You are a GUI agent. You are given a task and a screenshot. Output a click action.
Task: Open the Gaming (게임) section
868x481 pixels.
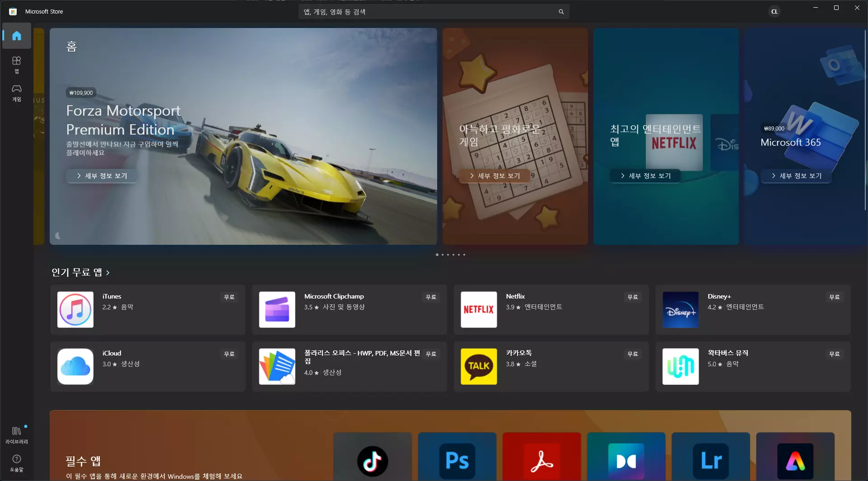[17, 93]
